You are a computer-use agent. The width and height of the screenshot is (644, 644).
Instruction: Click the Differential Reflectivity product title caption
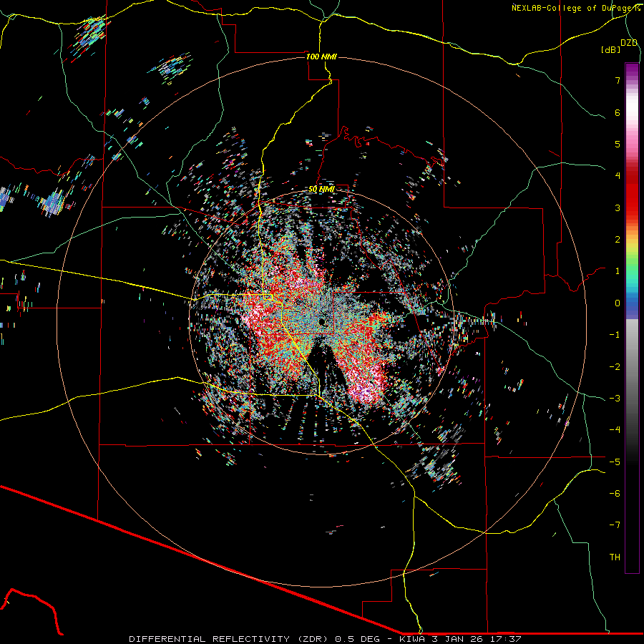(x=325, y=639)
